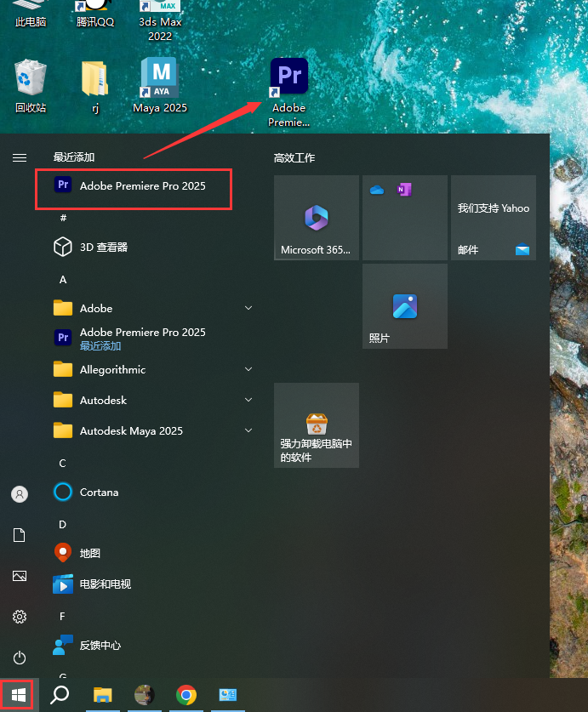The height and width of the screenshot is (712, 588).
Task: Click the # section header
Action: (63, 218)
